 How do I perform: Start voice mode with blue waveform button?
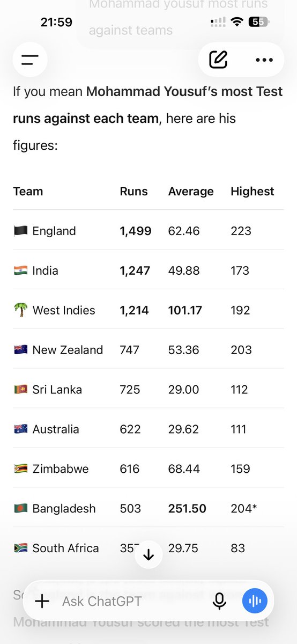255,601
